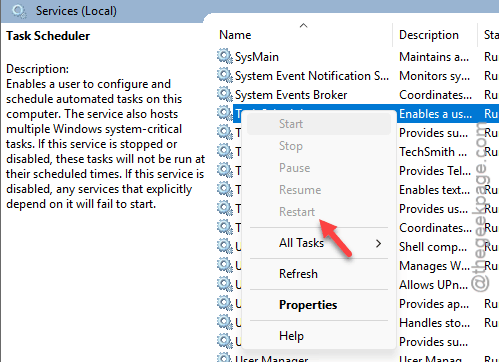499x362 pixels.
Task: Expand the All Tasks submenu arrow
Action: [378, 243]
